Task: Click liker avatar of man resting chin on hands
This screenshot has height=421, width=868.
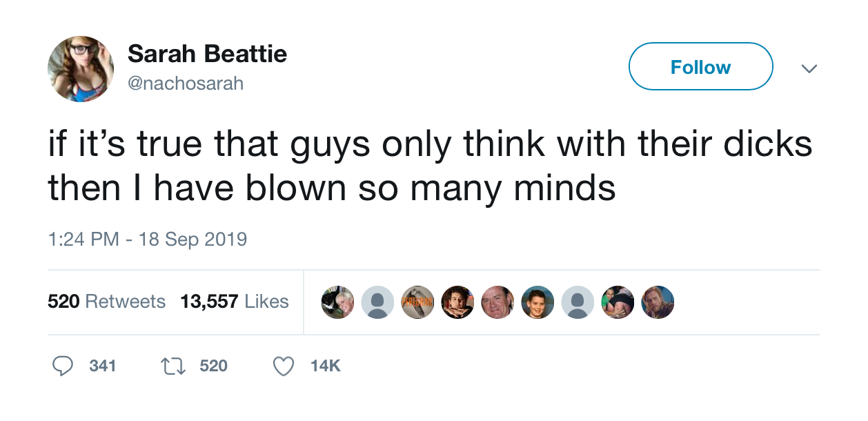Action: [457, 302]
